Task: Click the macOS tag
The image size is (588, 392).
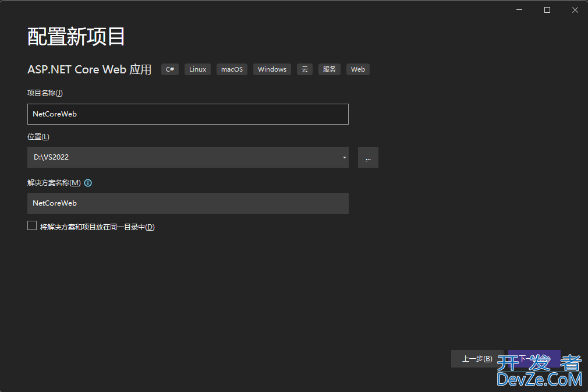Action: pyautogui.click(x=232, y=69)
